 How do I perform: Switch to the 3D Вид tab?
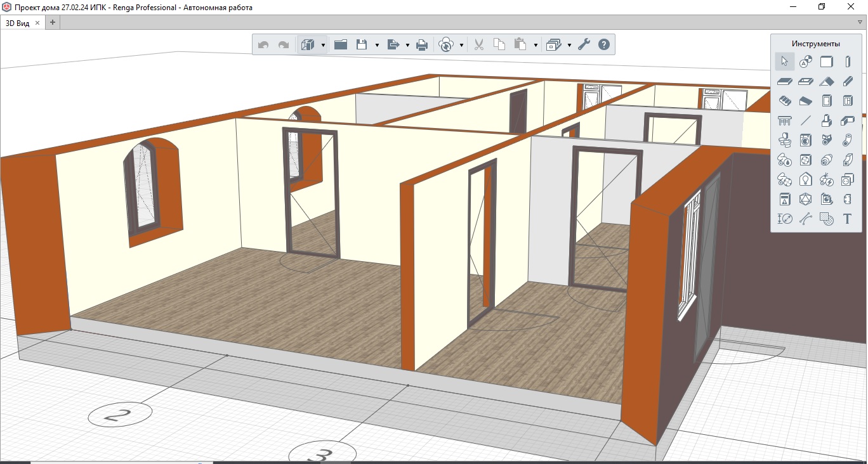click(x=18, y=23)
